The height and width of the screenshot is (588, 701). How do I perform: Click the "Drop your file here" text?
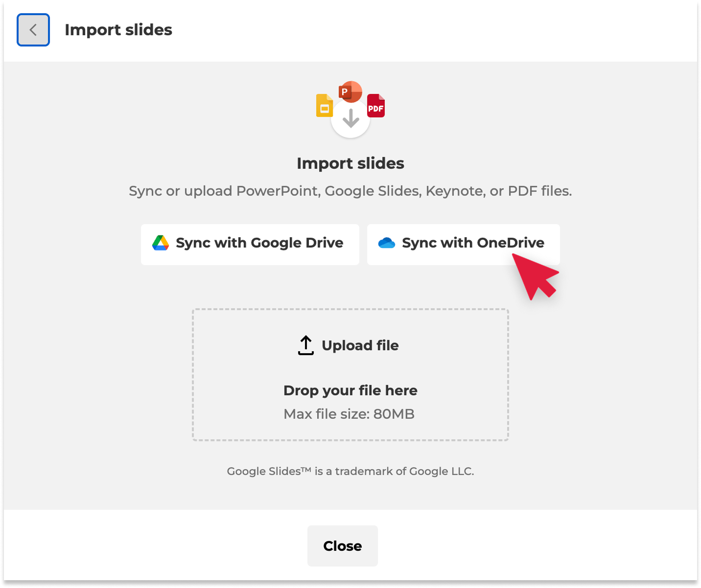[350, 390]
